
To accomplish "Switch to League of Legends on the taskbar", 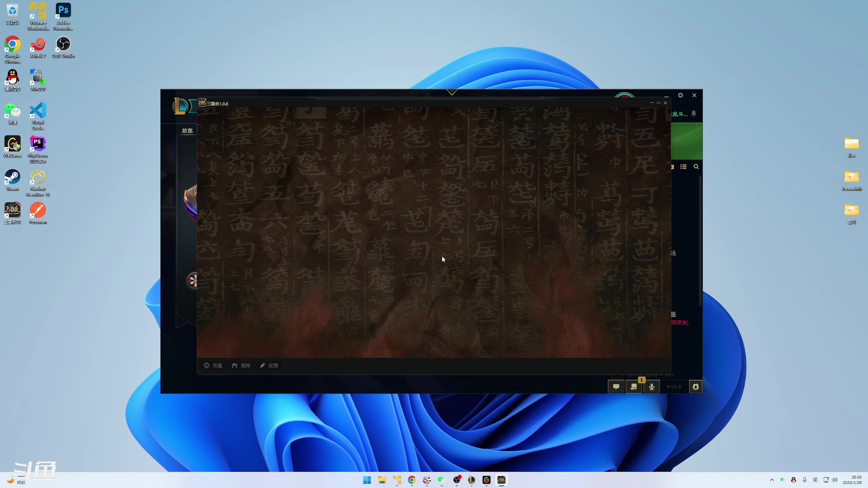I will tap(472, 480).
